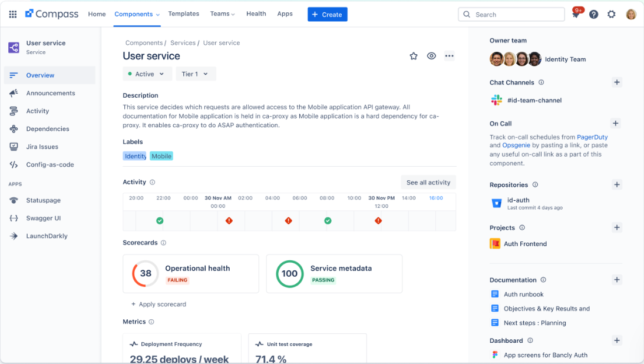The width and height of the screenshot is (644, 364).
Task: Add an On Call link with plus icon
Action: pos(616,123)
